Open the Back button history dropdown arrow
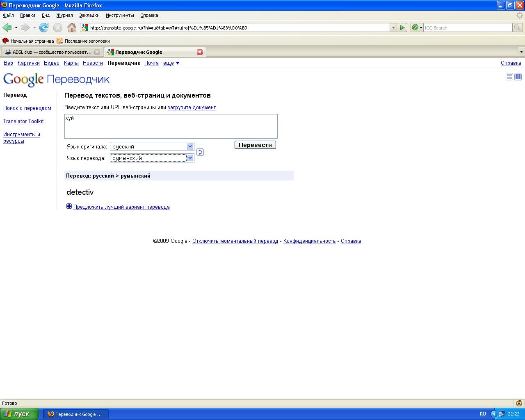525x420 pixels. (x=16, y=27)
